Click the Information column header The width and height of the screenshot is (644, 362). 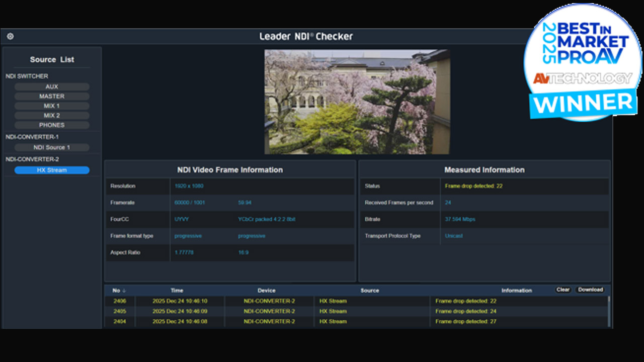coord(517,290)
